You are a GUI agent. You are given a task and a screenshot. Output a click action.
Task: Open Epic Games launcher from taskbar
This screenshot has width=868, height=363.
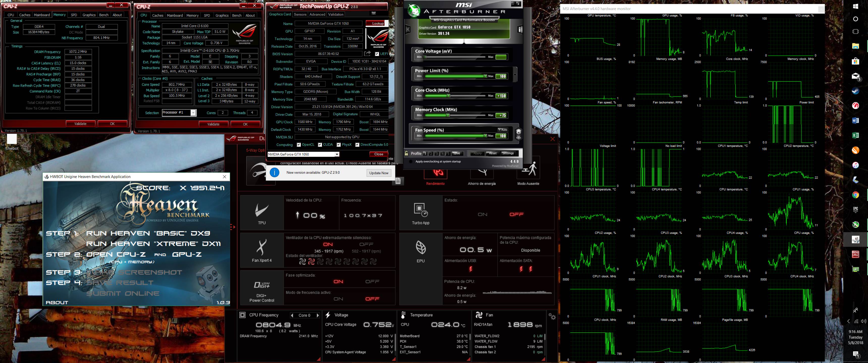(855, 210)
